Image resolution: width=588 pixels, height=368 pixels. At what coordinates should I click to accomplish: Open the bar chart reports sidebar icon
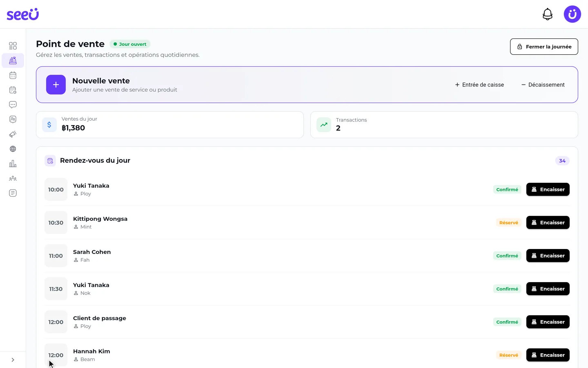pyautogui.click(x=13, y=164)
